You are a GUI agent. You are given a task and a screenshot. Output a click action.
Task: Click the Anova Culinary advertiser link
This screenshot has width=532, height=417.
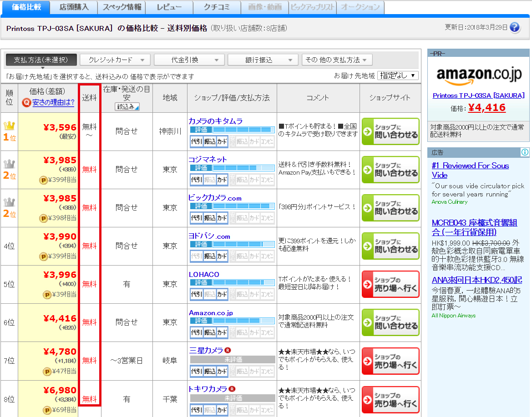click(x=449, y=202)
